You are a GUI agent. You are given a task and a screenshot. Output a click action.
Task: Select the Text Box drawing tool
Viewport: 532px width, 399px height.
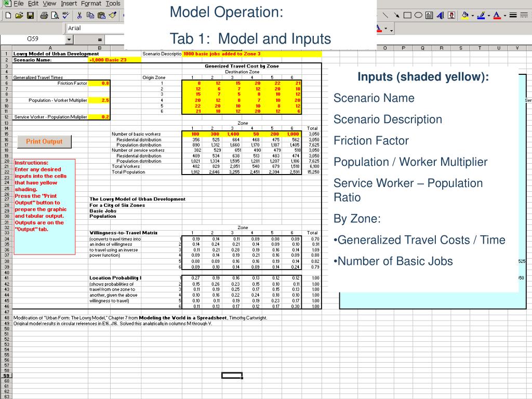(429, 15)
